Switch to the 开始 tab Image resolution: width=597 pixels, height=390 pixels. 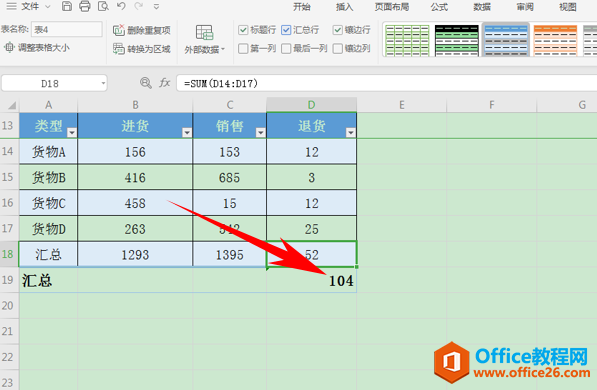(x=302, y=7)
